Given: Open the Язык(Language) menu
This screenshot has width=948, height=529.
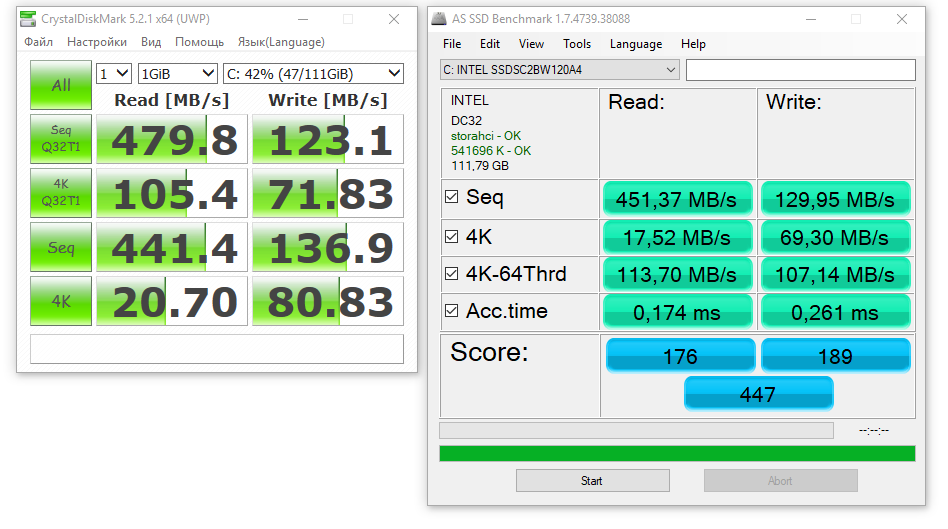Looking at the screenshot, I should (x=281, y=42).
